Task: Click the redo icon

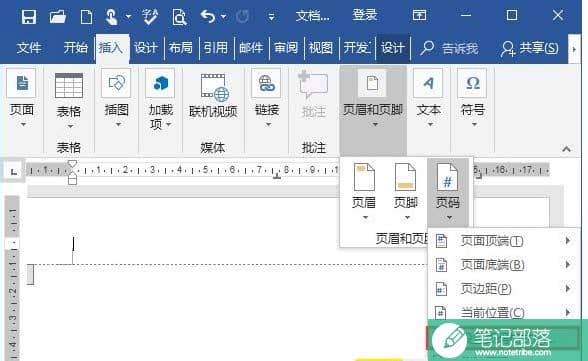Action: point(243,16)
